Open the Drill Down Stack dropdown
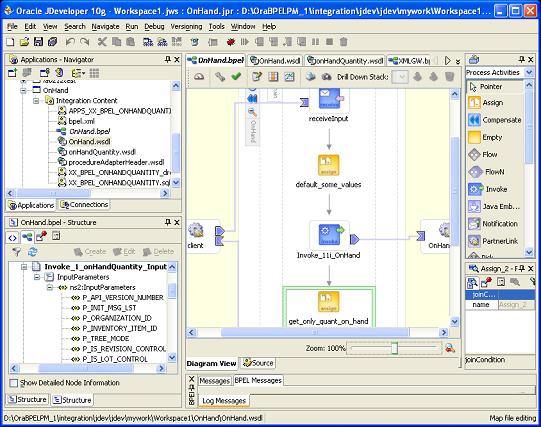This screenshot has height=427, width=541. pyautogui.click(x=401, y=77)
